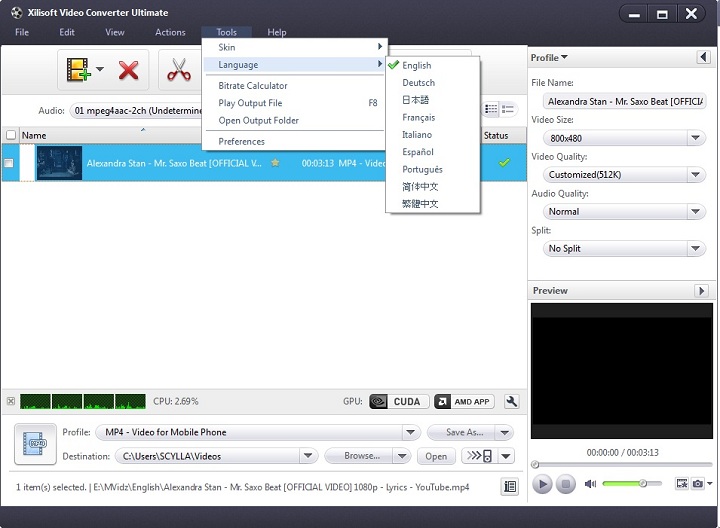Open Video Quality Customized(512K) dropdown
720x528 pixels.
click(x=624, y=174)
